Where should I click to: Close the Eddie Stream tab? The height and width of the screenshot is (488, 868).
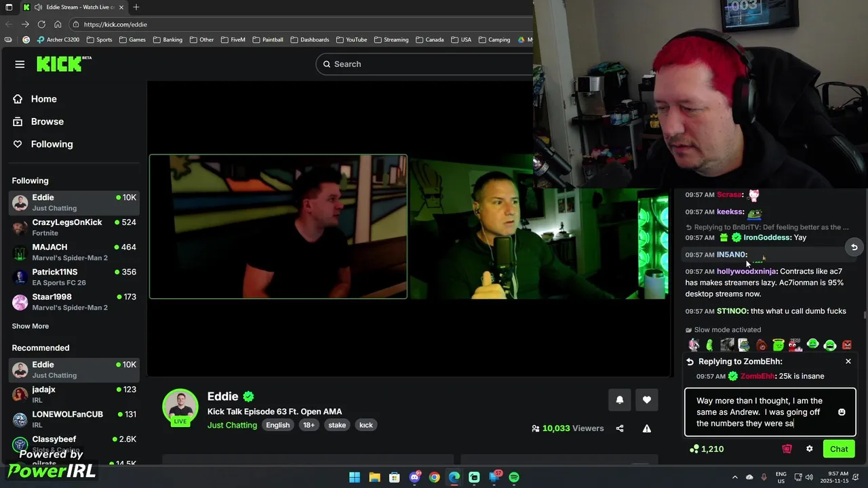tap(122, 7)
